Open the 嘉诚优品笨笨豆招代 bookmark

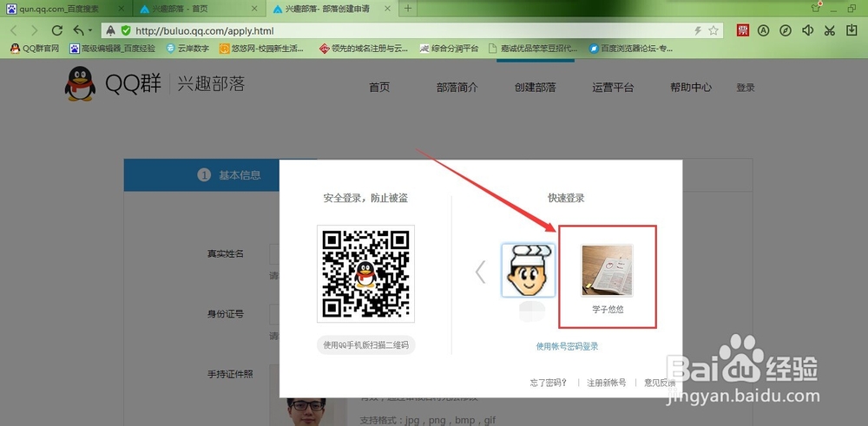click(x=533, y=49)
